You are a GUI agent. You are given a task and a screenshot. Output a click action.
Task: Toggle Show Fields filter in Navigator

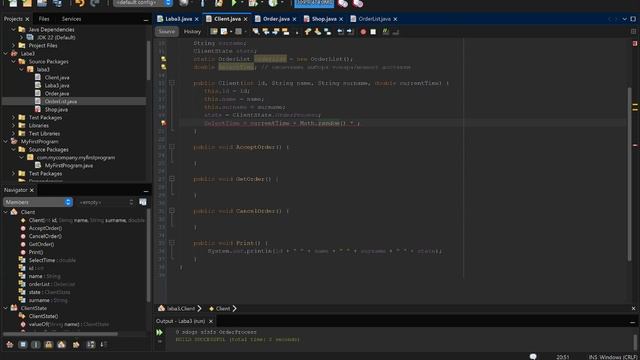23,344
